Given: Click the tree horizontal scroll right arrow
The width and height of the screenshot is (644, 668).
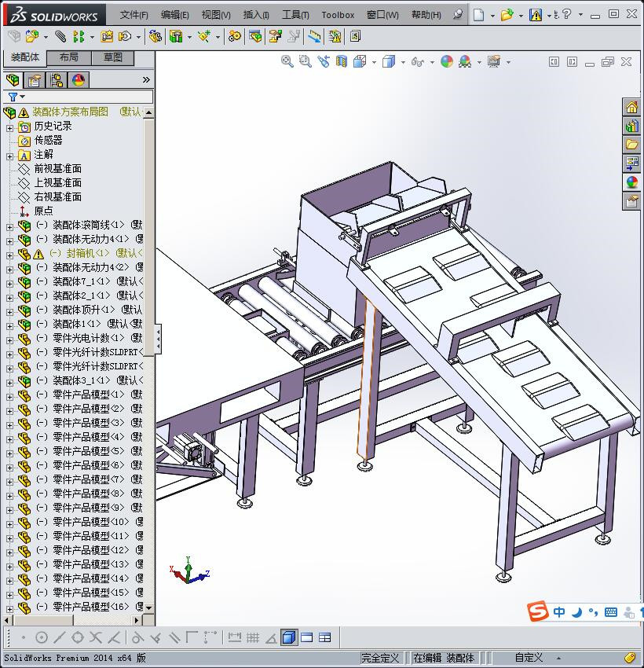Looking at the screenshot, I should point(137,620).
